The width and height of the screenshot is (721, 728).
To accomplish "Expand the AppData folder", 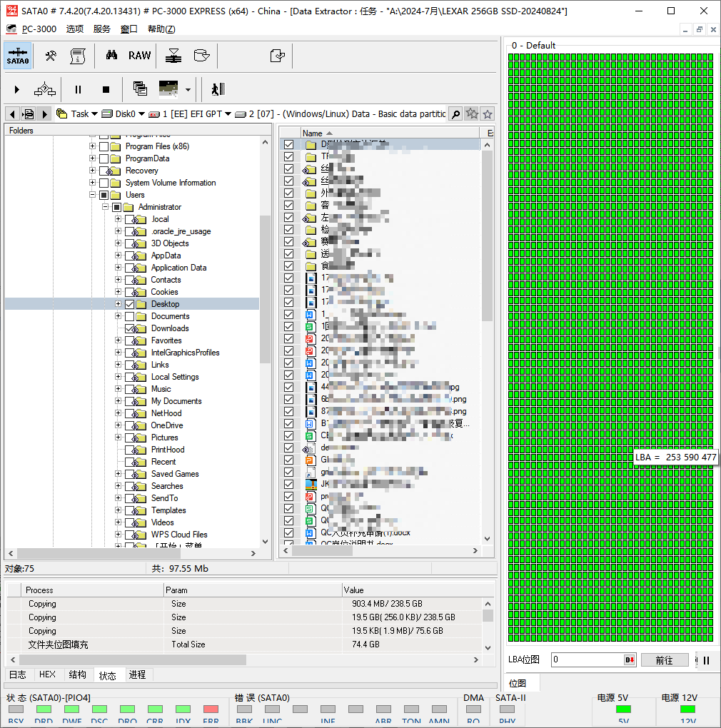I will pos(118,255).
